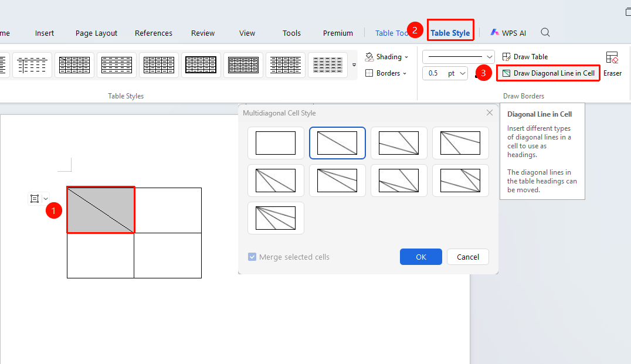Screen dimensions: 631x364
Task: Open the Review tab
Action: point(203,33)
